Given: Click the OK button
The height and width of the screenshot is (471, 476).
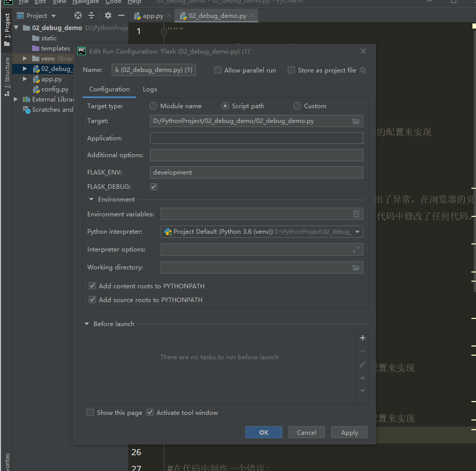Looking at the screenshot, I should click(x=263, y=432).
